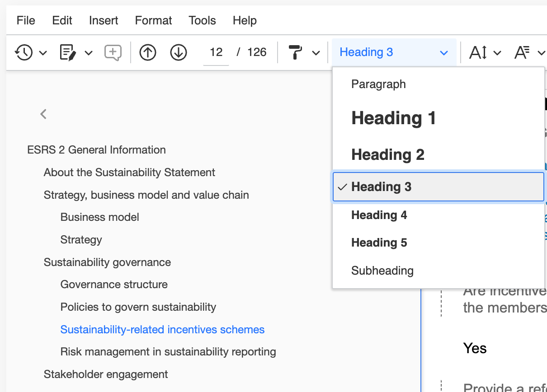The image size is (547, 392).
Task: Expand the format painter dropdown arrow
Action: click(x=316, y=53)
